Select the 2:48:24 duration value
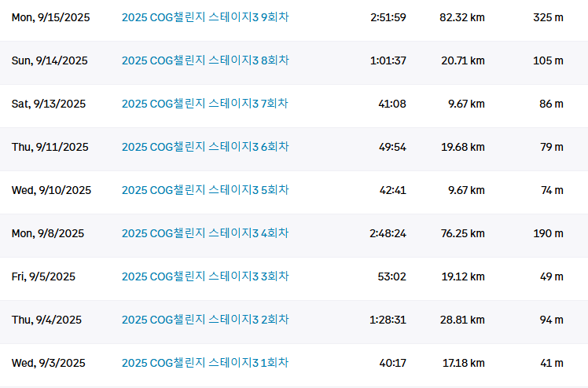Screen dimensions: 588x388 point(388,233)
